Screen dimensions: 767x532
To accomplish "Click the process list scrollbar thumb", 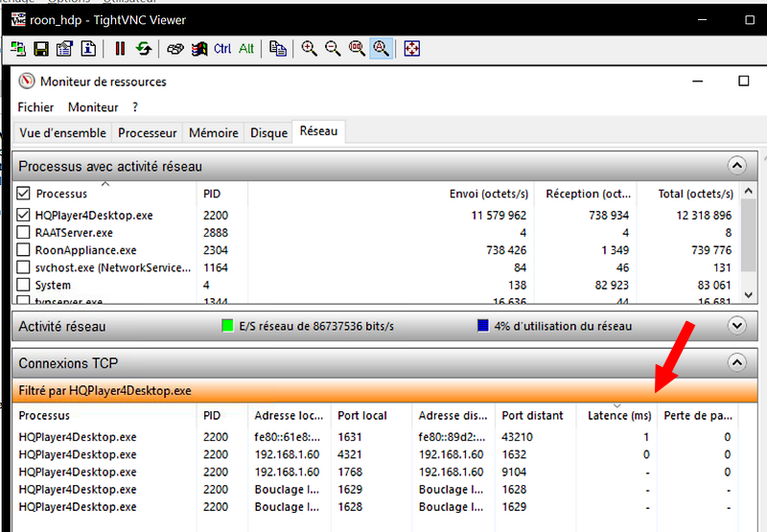I will 748,235.
